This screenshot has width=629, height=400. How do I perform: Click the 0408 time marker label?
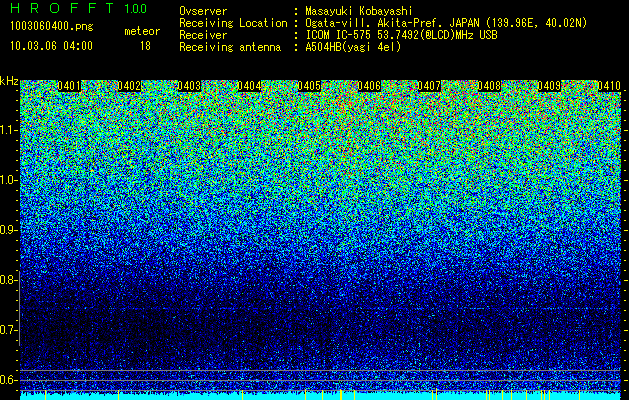point(489,86)
